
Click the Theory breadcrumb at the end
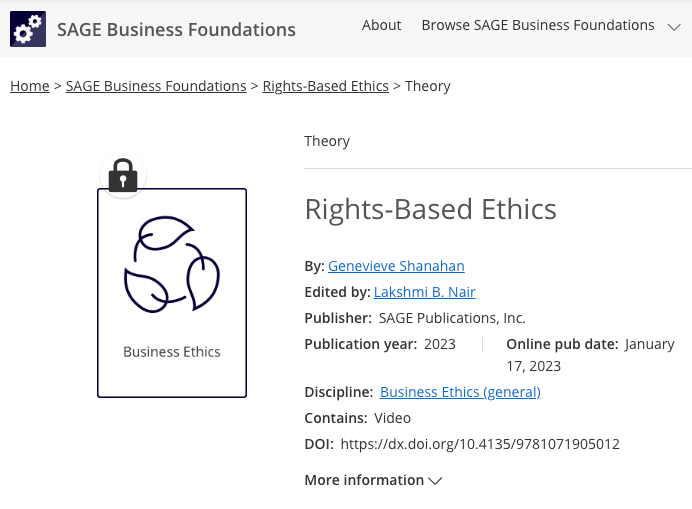click(x=428, y=86)
